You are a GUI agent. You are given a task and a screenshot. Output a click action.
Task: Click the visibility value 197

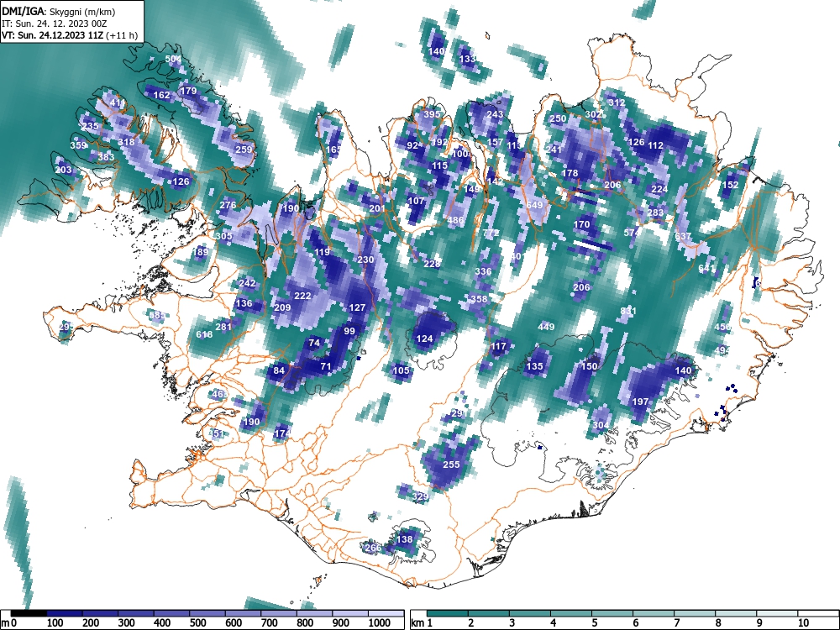[640, 402]
